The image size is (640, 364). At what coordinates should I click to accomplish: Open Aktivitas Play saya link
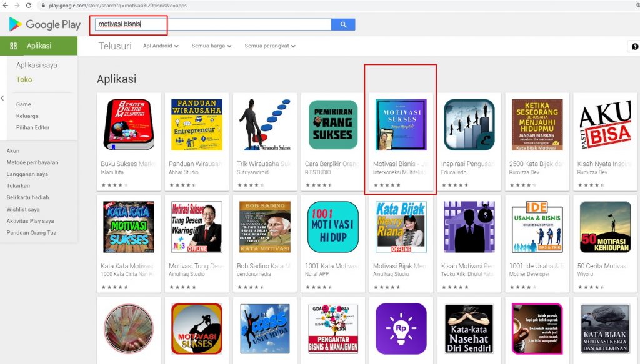[x=30, y=221]
